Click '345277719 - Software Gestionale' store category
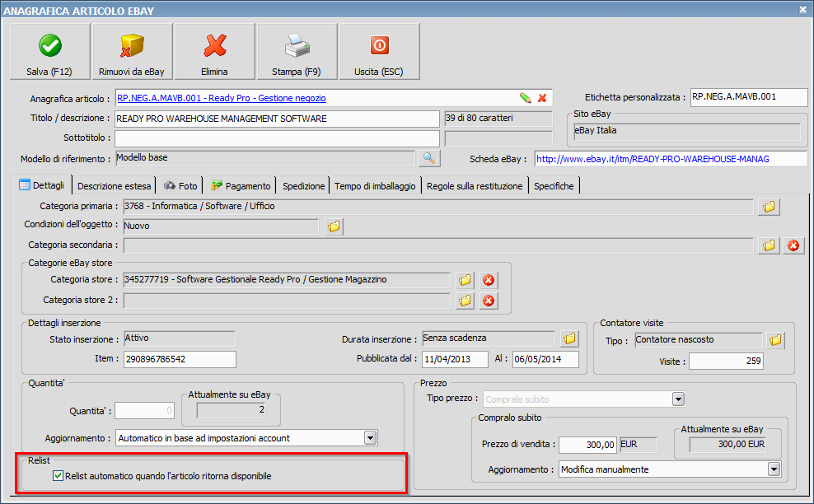Viewport: 814px width, 504px height. click(287, 280)
